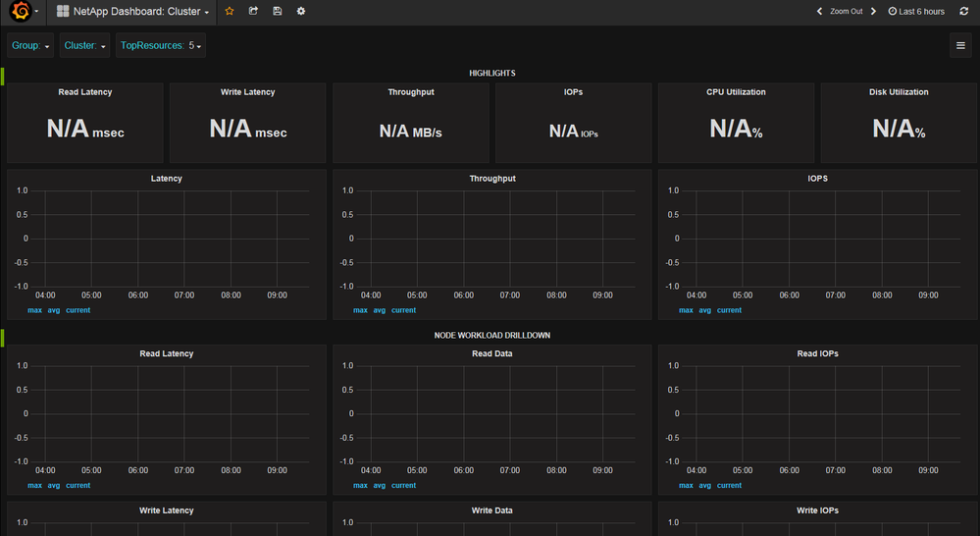Viewport: 980px width, 536px height.
Task: Refresh the dashboard data
Action: [x=963, y=12]
